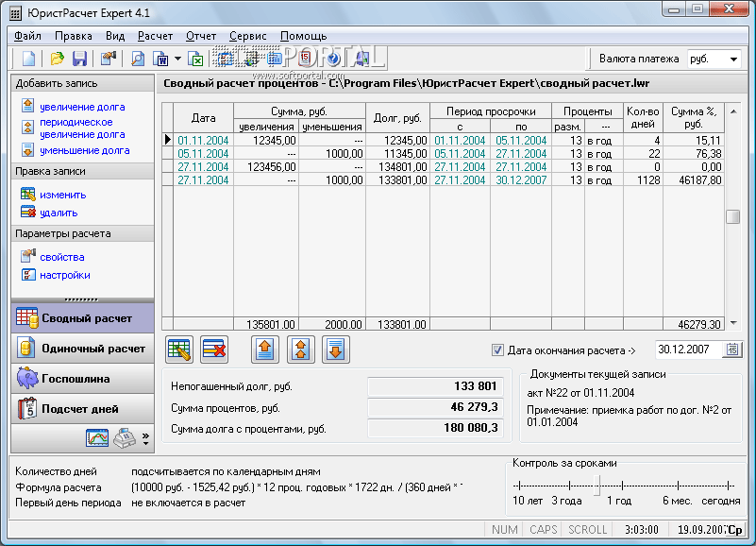Viewport: 756px width, 546px height.
Task: Click debt decrease button with down arrow
Action: [x=336, y=350]
